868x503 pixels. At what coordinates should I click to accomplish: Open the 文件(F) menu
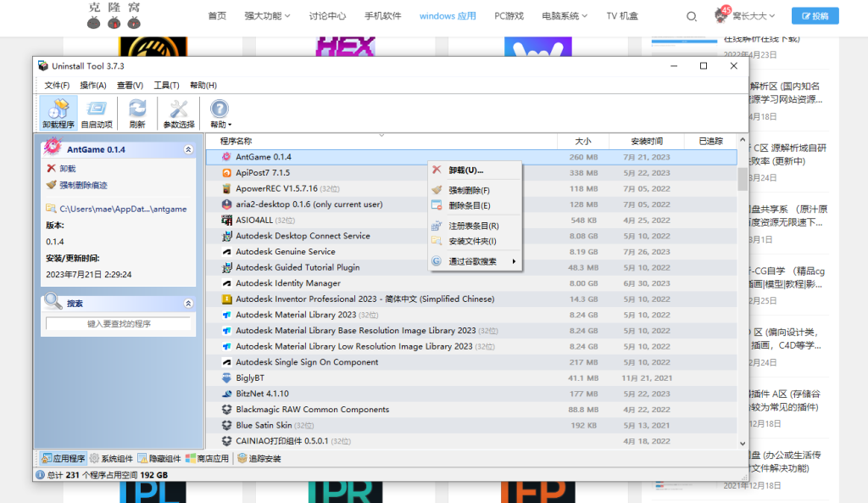coord(57,86)
